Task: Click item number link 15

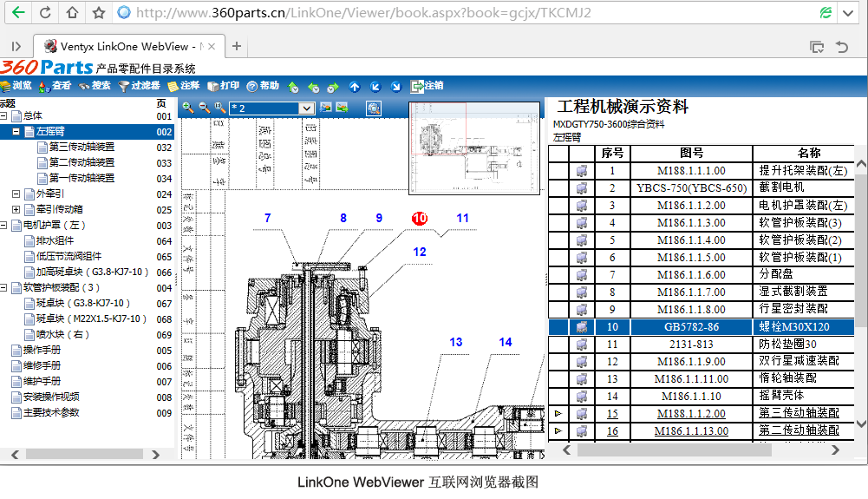Action: [x=612, y=414]
